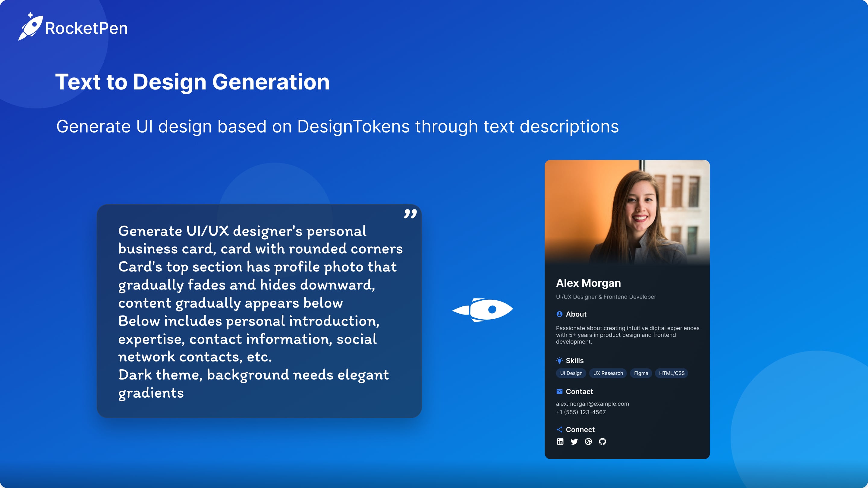Image resolution: width=868 pixels, height=488 pixels.
Task: Click the phone number +1 (555) 123-4567
Action: coord(580,412)
